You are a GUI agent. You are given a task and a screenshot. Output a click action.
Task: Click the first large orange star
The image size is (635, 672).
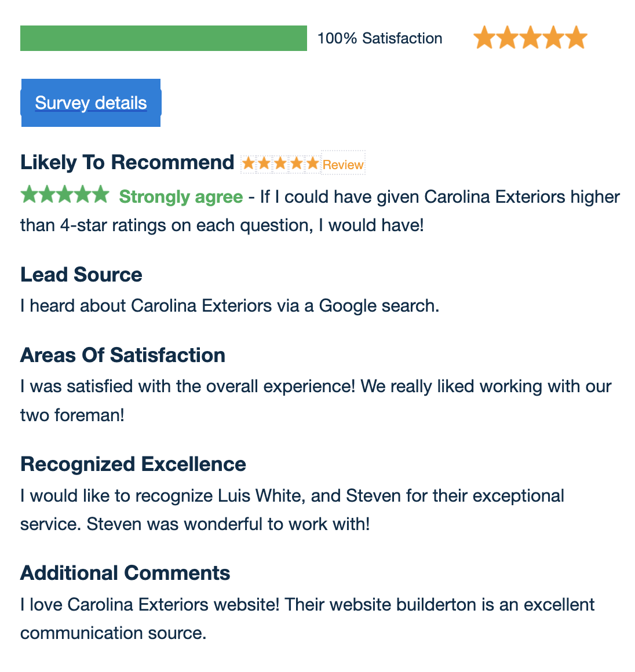[x=484, y=37]
